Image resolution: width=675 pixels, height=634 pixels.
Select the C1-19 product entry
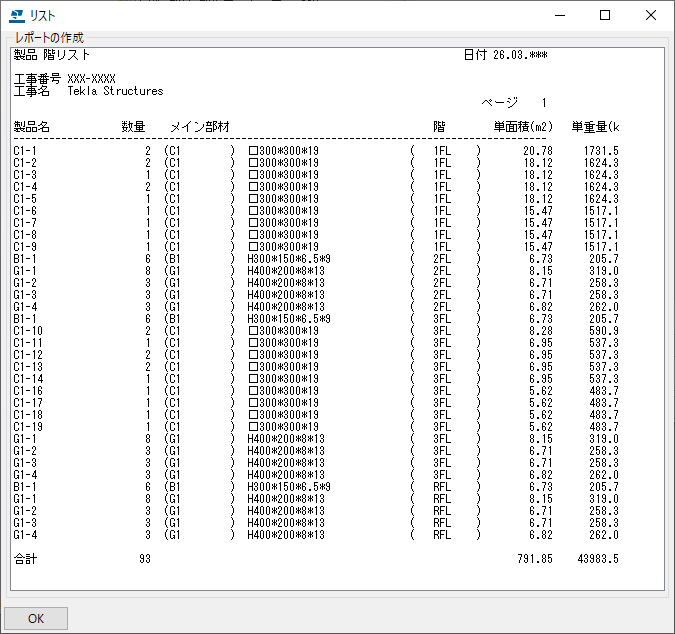28,427
